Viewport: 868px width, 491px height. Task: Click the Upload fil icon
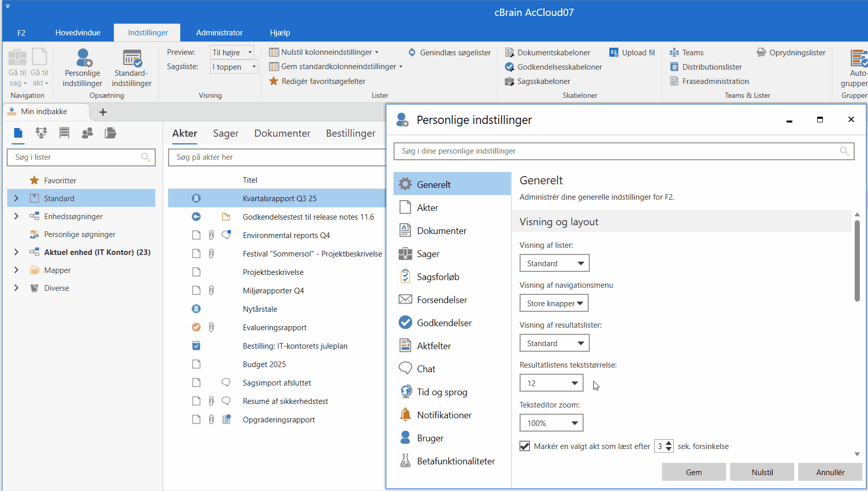[614, 52]
